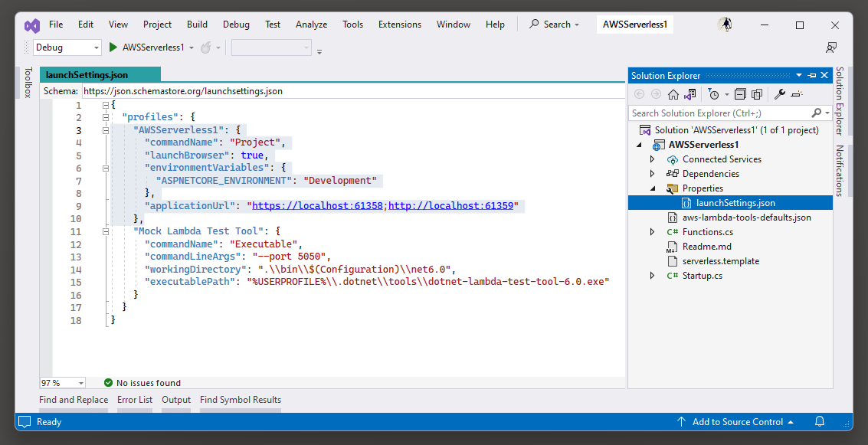Open the Toolbox side tab
This screenshot has width=868, height=445.
coord(28,83)
